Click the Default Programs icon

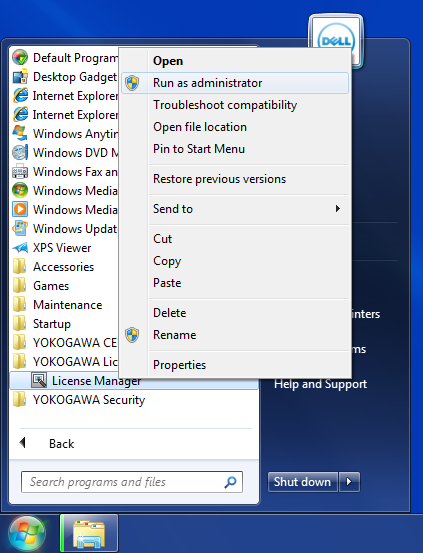(x=20, y=57)
